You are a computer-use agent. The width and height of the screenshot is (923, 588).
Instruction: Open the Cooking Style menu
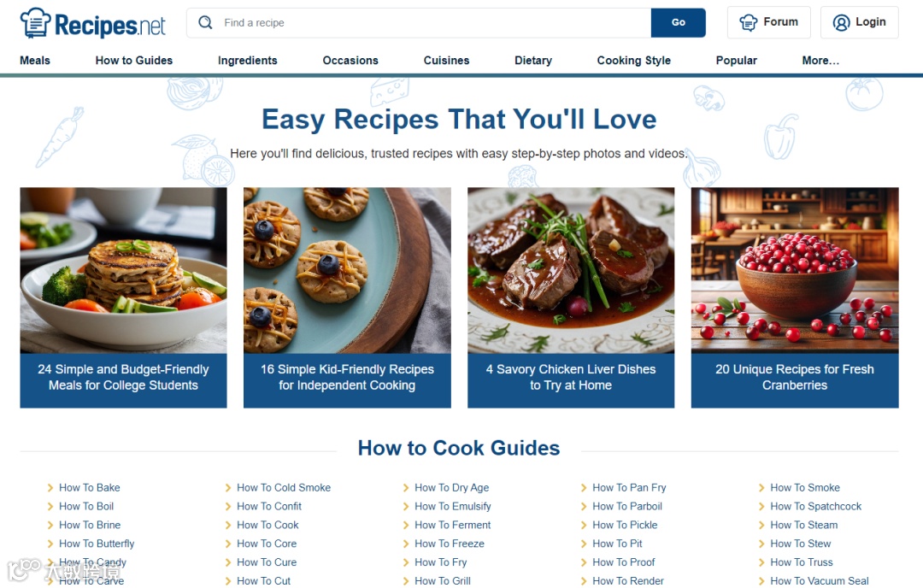pos(634,60)
